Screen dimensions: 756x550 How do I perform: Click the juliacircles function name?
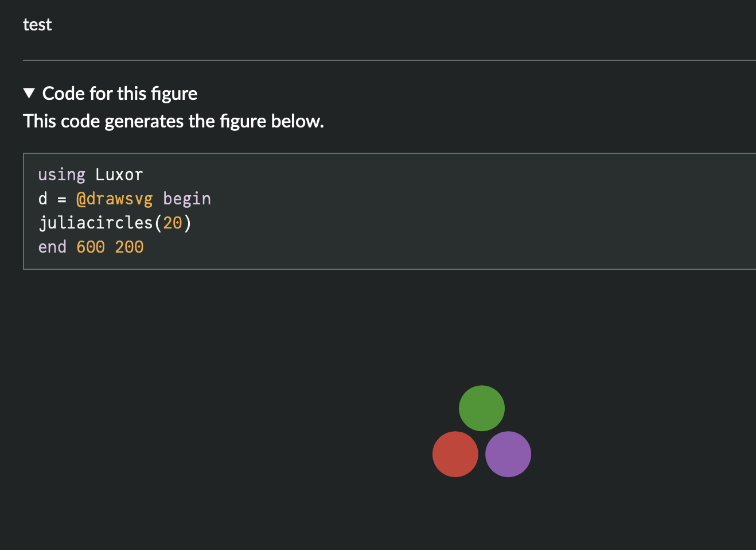click(x=95, y=222)
